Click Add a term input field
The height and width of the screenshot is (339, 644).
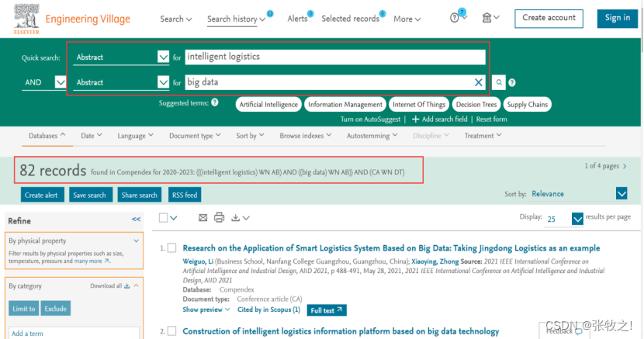(x=74, y=333)
